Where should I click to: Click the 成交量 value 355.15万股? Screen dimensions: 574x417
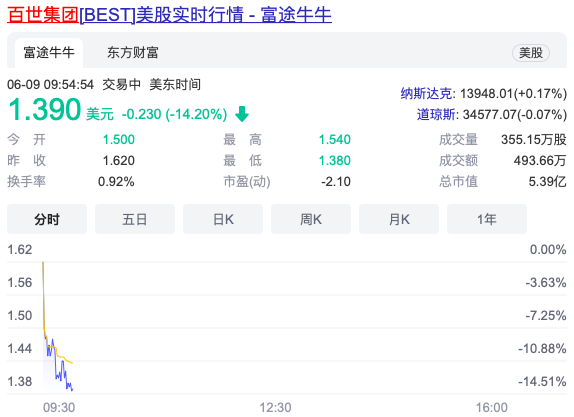coord(534,139)
